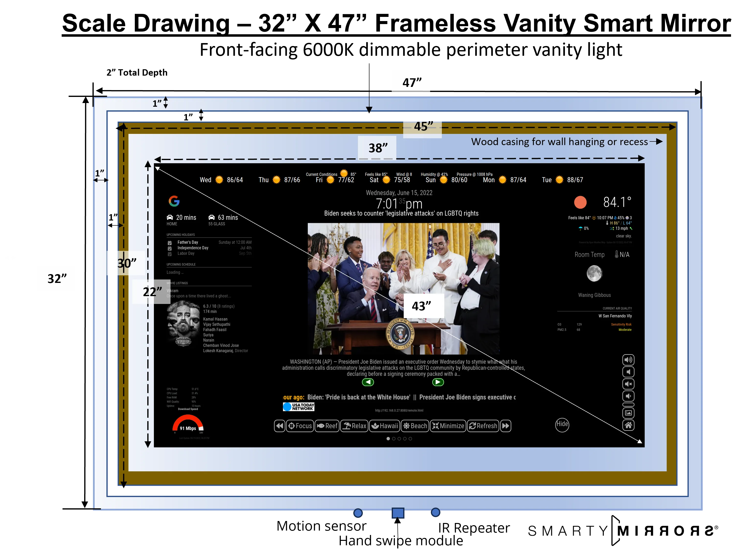This screenshot has height=557, width=756.
Task: Click the calendar icon beside Father's Day
Action: [x=170, y=243]
